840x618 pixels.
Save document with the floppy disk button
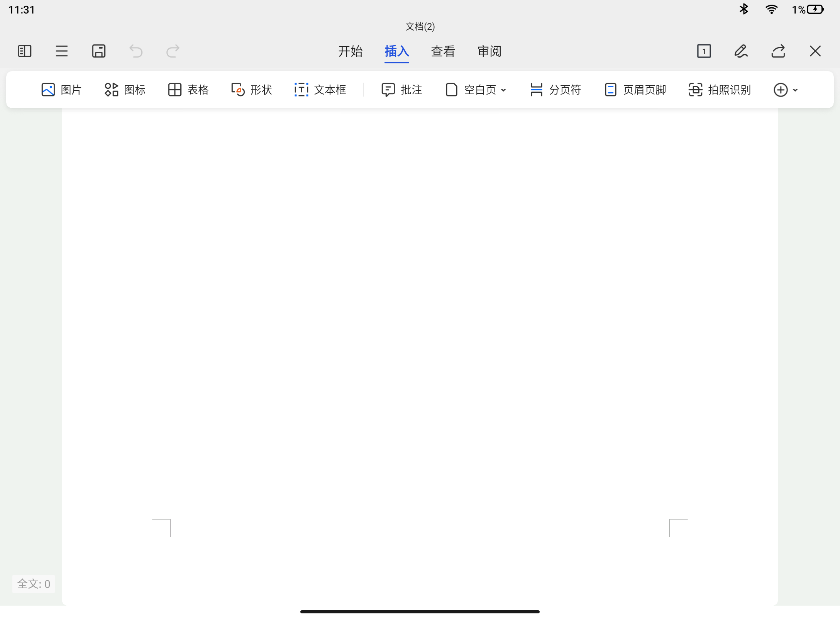(x=99, y=51)
